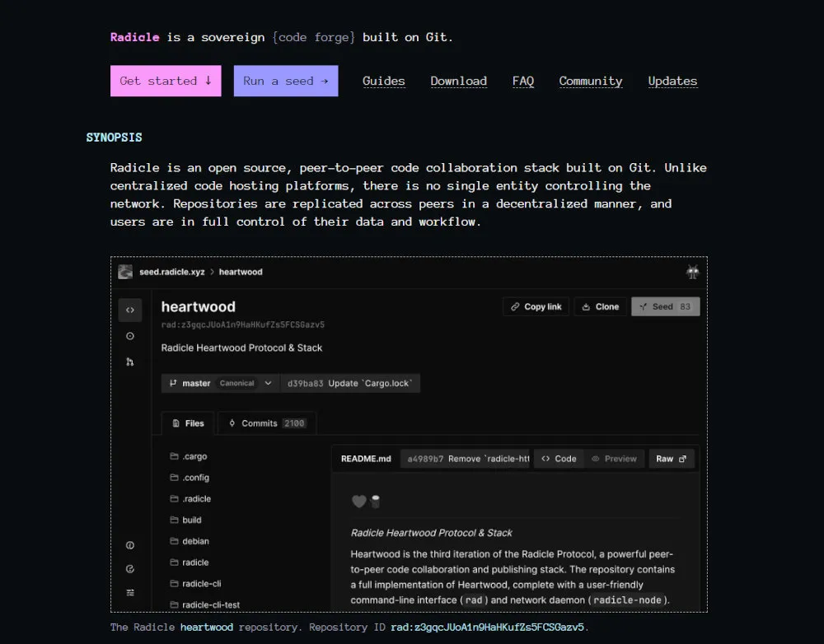Click the Canonical badge next to master
Screen dimensions: 824x644
click(x=236, y=384)
